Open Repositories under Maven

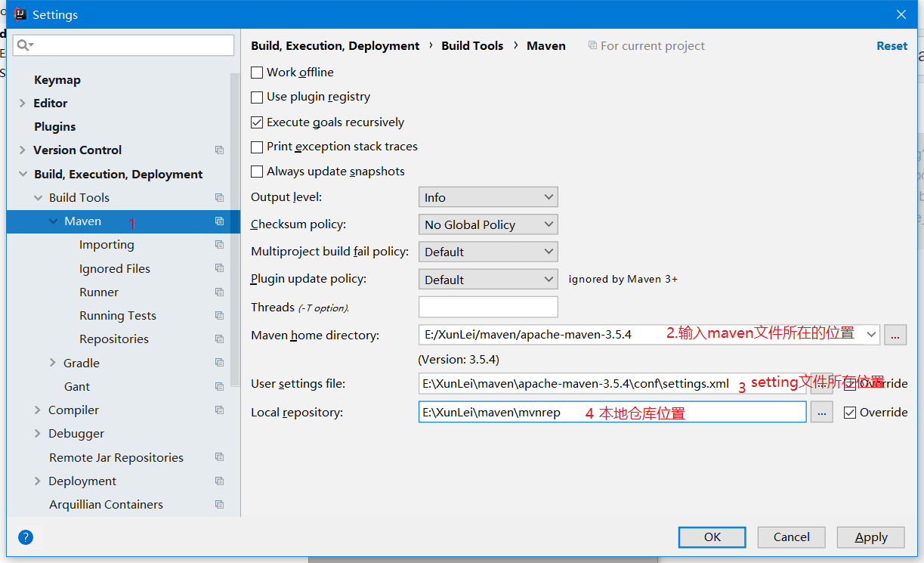[114, 339]
